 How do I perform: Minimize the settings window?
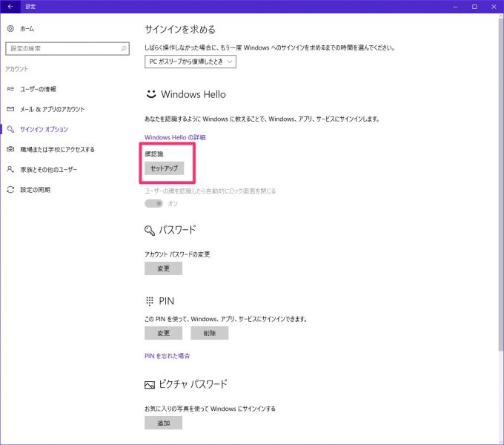point(455,7)
